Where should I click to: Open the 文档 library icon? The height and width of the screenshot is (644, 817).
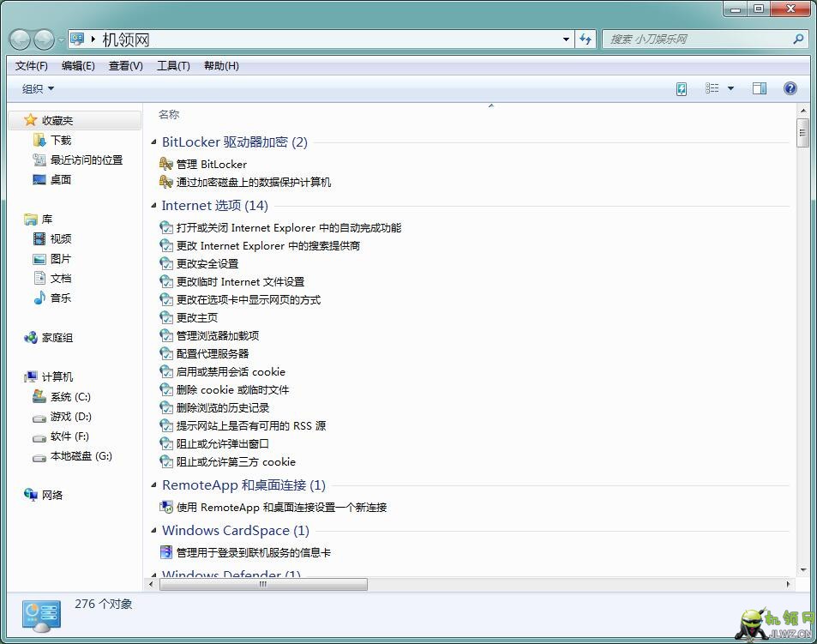click(x=39, y=278)
